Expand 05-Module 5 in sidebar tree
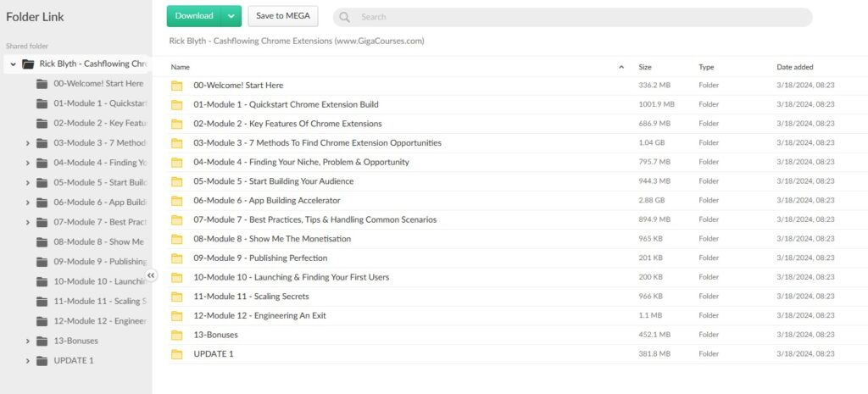 28,183
